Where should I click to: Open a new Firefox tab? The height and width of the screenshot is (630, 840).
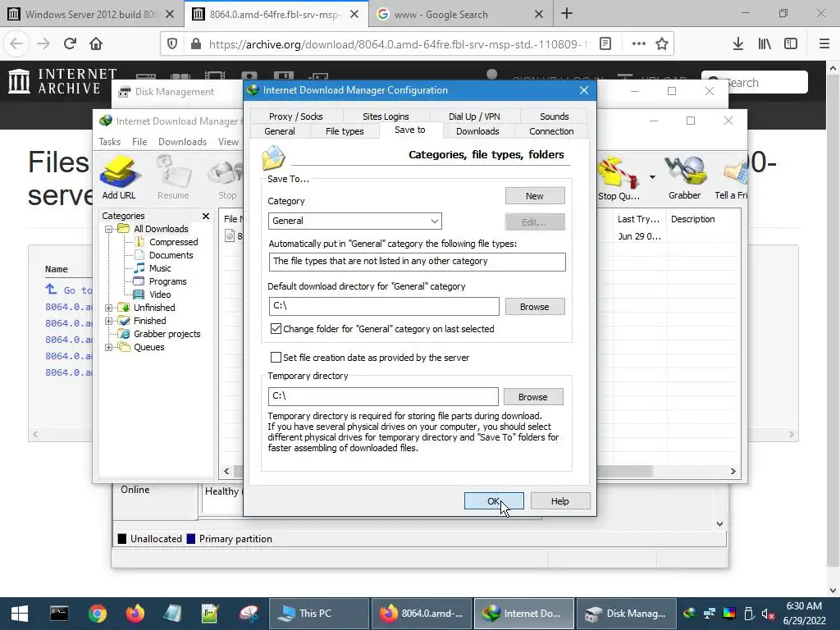point(567,14)
